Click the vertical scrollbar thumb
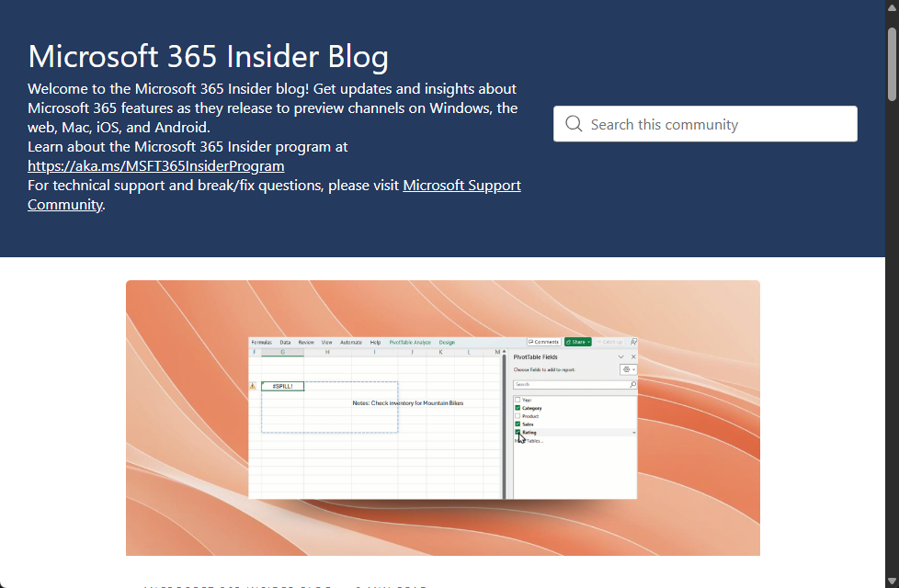This screenshot has width=899, height=588. [x=893, y=64]
